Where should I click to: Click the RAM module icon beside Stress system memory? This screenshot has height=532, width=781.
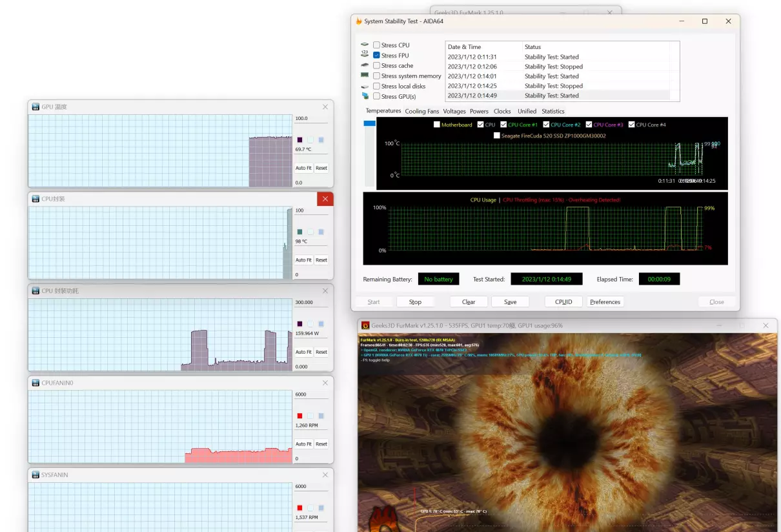pyautogui.click(x=365, y=76)
